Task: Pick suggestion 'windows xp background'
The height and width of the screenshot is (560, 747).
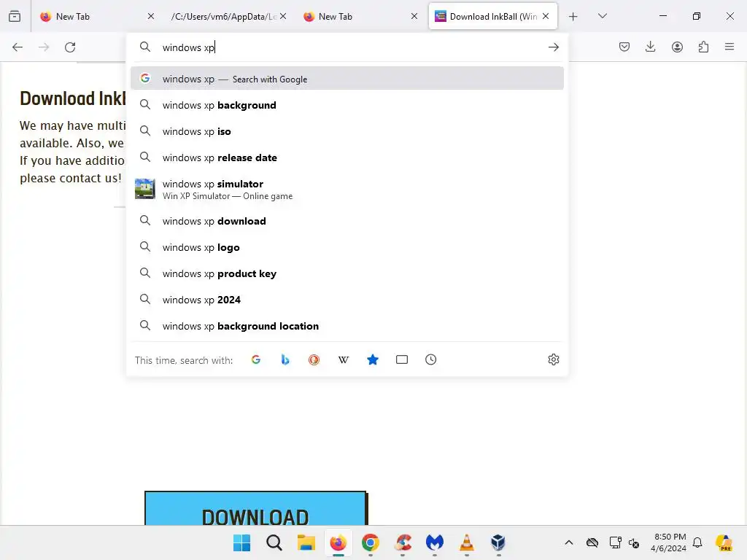Action: tap(347, 105)
